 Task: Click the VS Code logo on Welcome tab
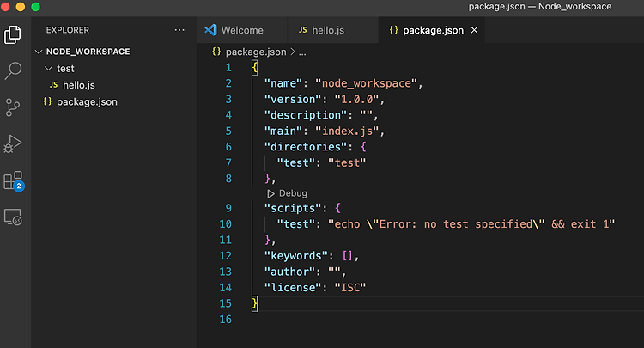tap(210, 30)
